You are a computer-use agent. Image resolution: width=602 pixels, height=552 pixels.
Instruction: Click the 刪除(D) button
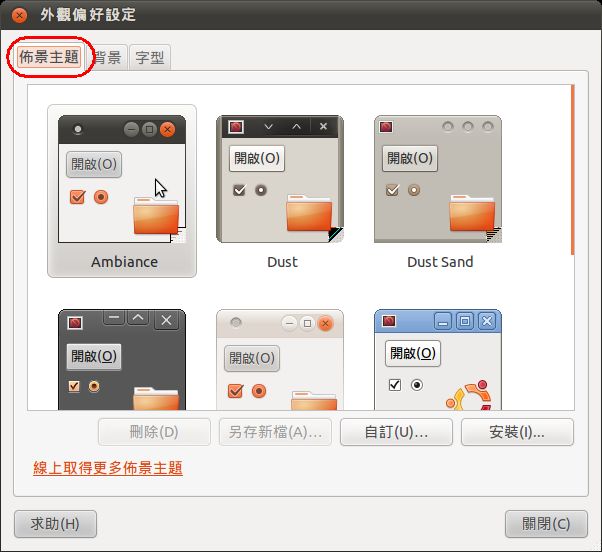tap(154, 432)
